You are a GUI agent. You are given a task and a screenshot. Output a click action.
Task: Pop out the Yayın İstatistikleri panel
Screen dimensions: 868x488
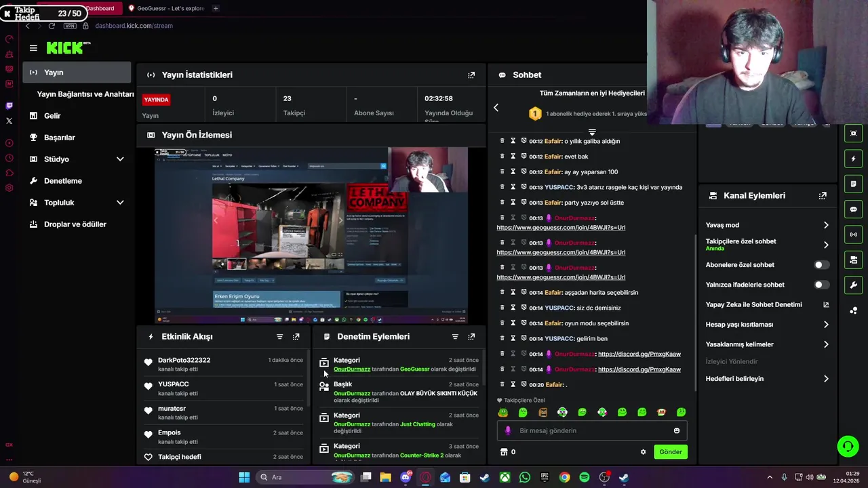(471, 75)
